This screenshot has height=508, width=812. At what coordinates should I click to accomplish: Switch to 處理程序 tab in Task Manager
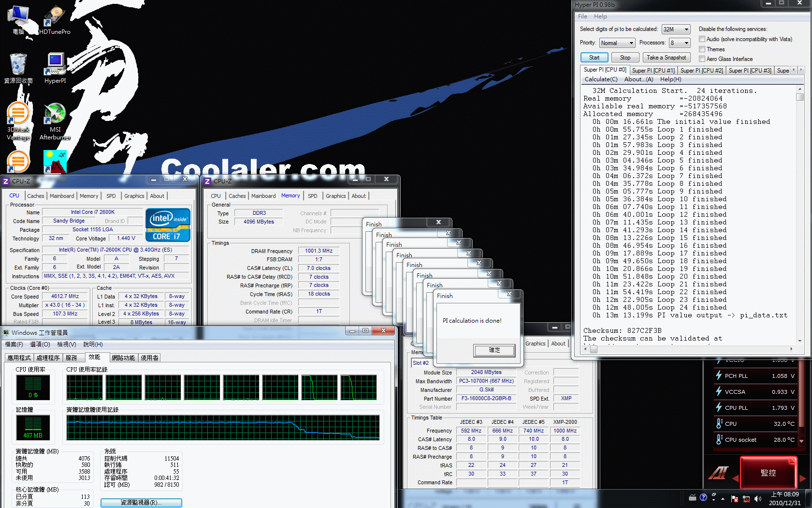coord(48,358)
